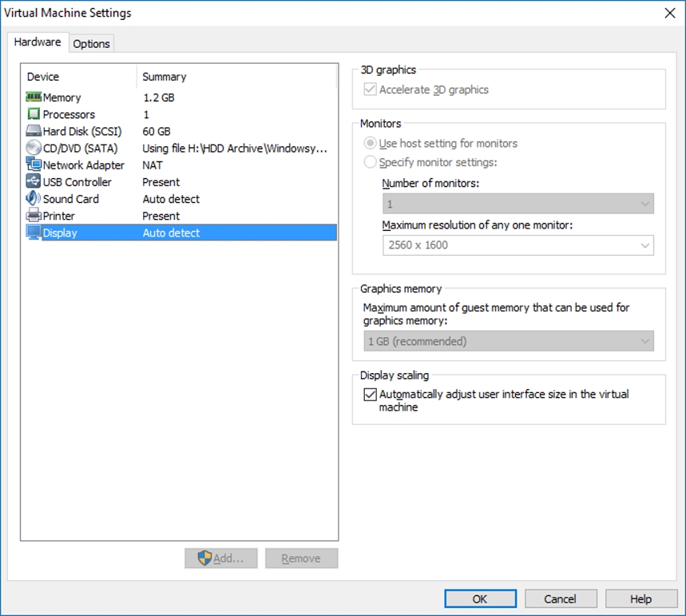Choose Use host setting for monitors
The image size is (686, 616).
(x=370, y=144)
